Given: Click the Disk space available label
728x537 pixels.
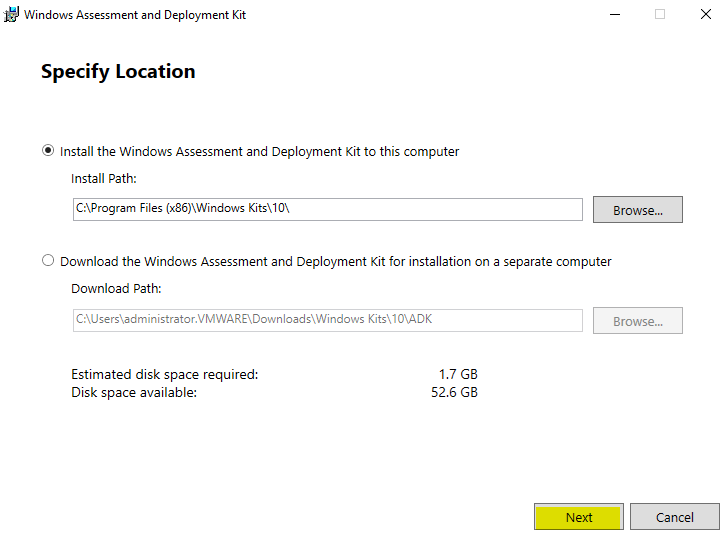Looking at the screenshot, I should [134, 392].
